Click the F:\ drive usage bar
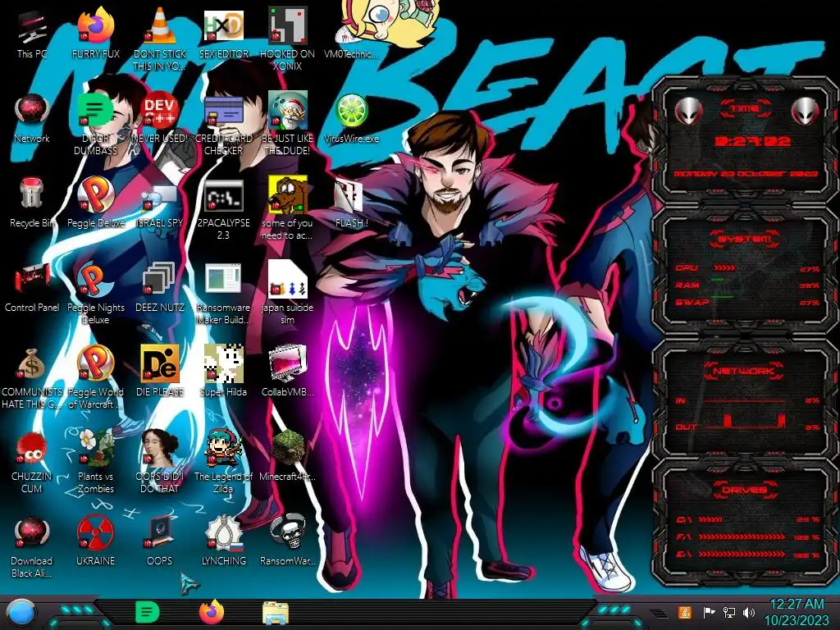Viewport: 840px width, 630px height. (742, 536)
